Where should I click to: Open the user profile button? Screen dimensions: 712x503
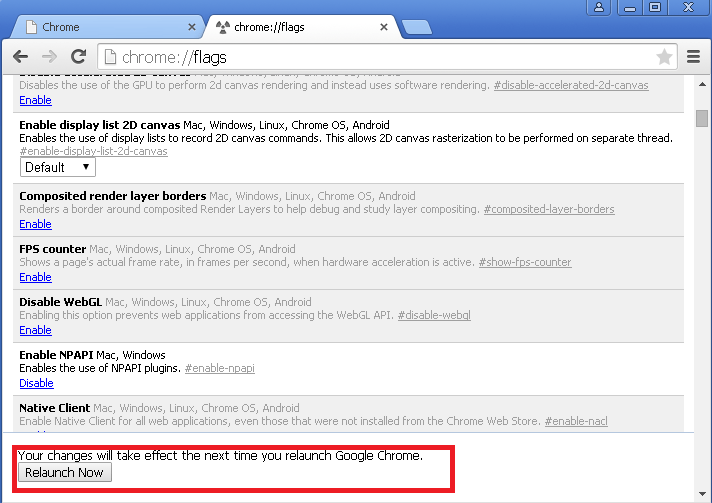pyautogui.click(x=599, y=7)
